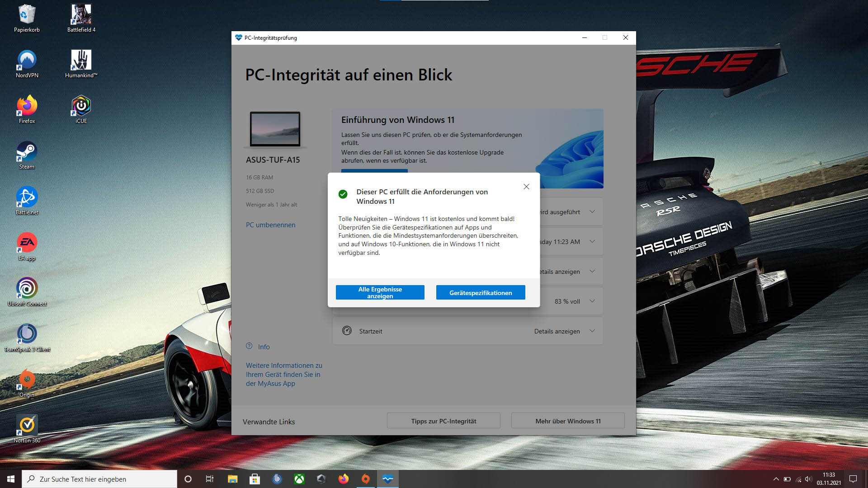Select the EA app desktop shortcut

(27, 247)
